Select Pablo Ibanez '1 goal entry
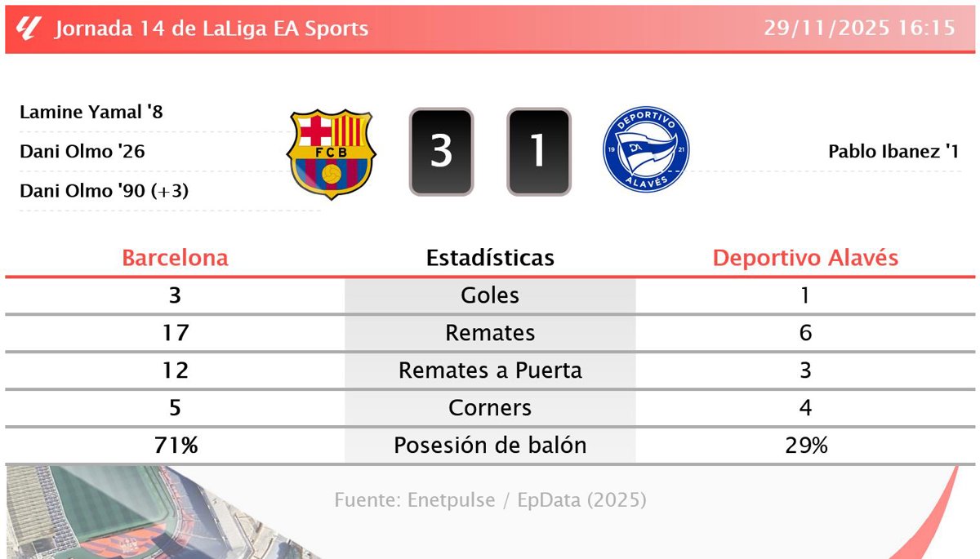The height and width of the screenshot is (559, 980). point(893,151)
